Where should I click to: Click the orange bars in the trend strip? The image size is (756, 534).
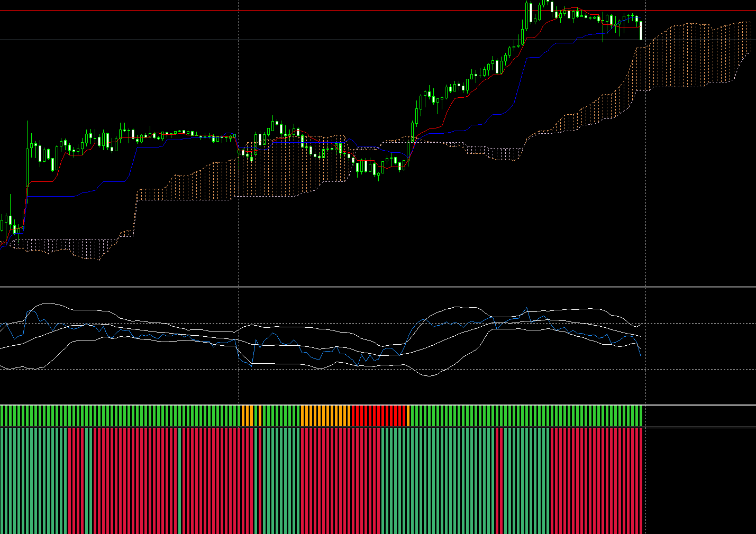pos(325,416)
